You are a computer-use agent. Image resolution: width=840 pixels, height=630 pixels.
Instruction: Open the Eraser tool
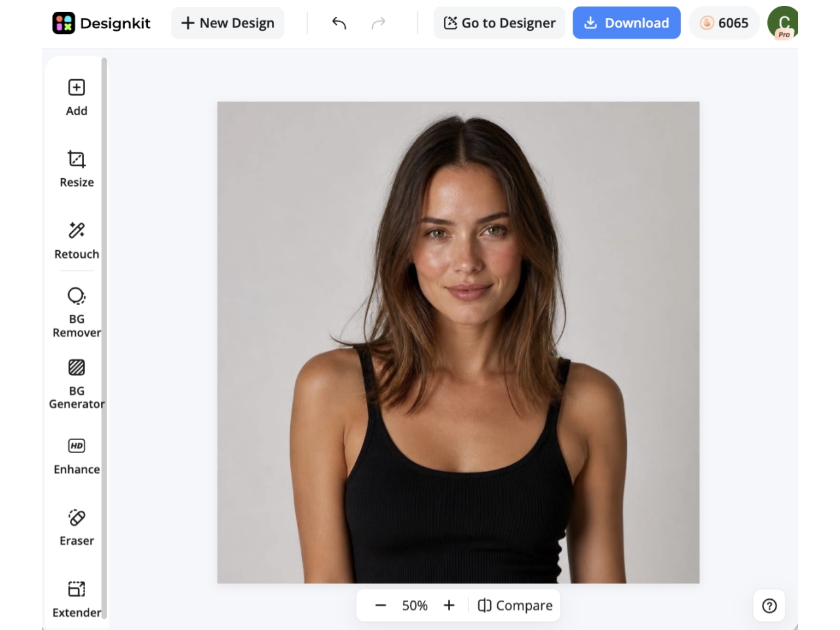point(77,528)
